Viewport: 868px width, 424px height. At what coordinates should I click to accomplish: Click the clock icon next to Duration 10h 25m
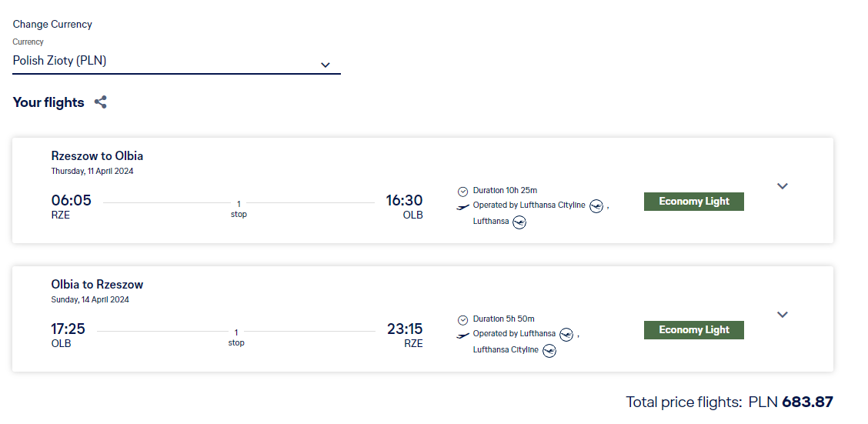[463, 191]
